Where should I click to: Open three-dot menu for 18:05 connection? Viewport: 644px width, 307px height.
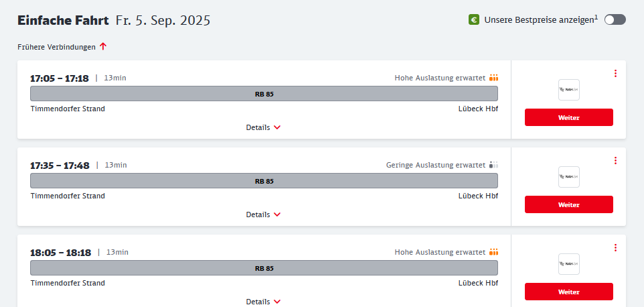pyautogui.click(x=615, y=247)
